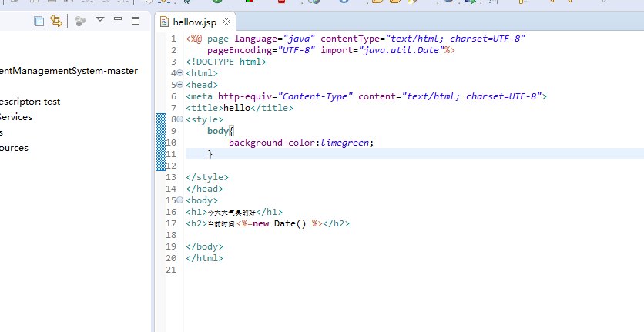Viewport: 644px width, 332px height.
Task: Select the ManagementSystem-master project in explorer
Action: [x=69, y=71]
